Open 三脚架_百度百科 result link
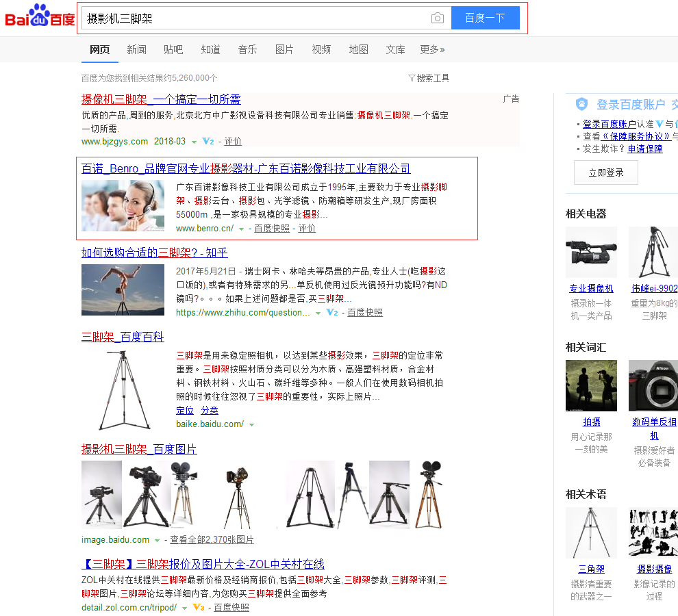678x616 pixels. pos(123,337)
